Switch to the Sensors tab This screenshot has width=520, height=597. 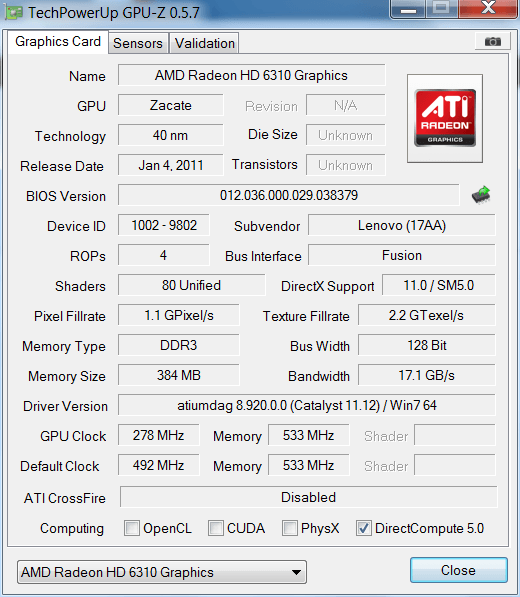pos(138,43)
